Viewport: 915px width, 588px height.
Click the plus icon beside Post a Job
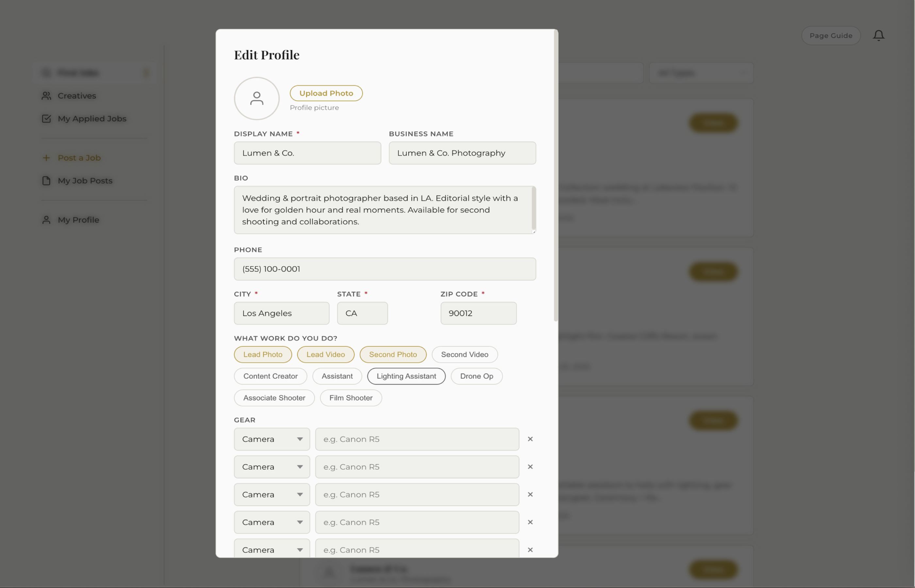[46, 158]
